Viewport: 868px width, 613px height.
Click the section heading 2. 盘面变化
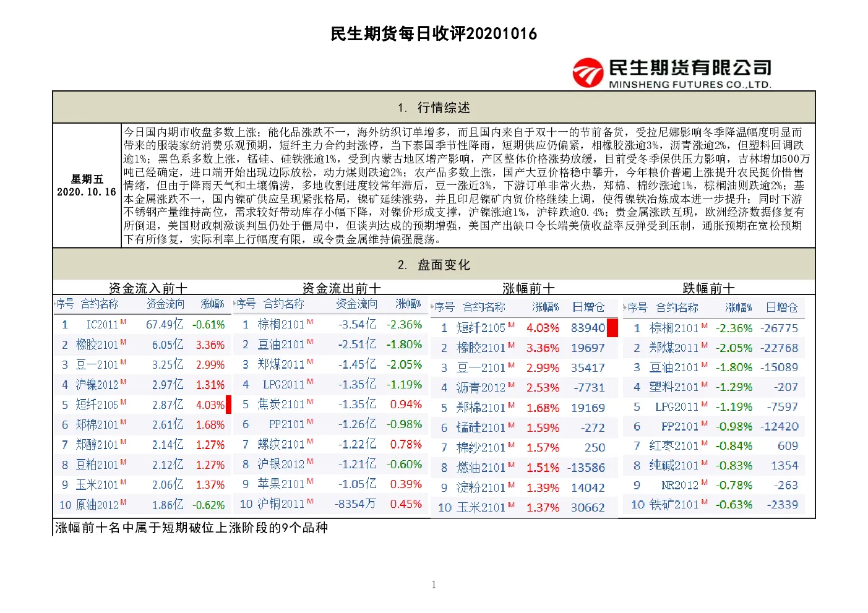click(x=434, y=265)
